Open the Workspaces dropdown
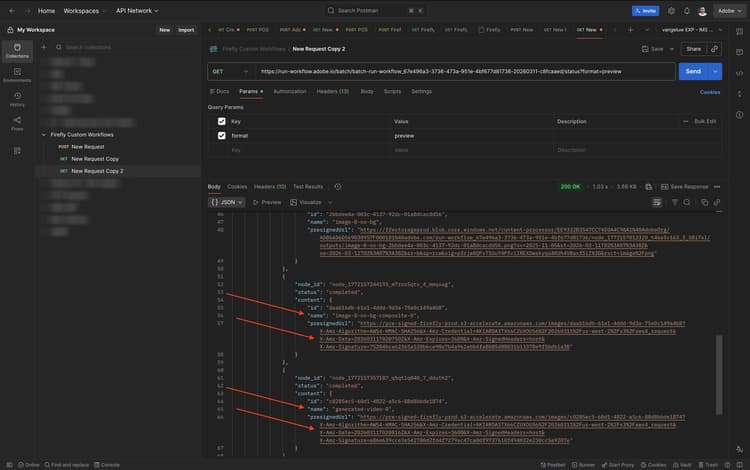 point(84,11)
